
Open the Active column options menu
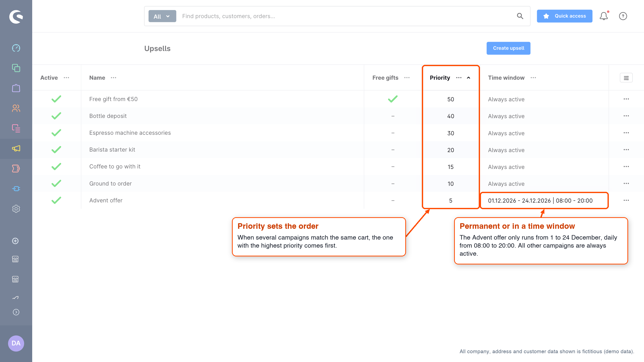tap(66, 78)
